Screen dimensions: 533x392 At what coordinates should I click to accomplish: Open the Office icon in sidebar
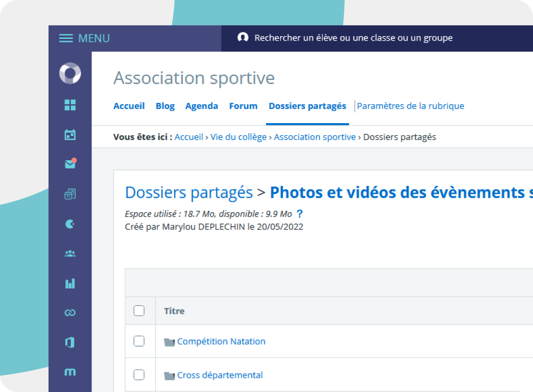click(x=70, y=343)
